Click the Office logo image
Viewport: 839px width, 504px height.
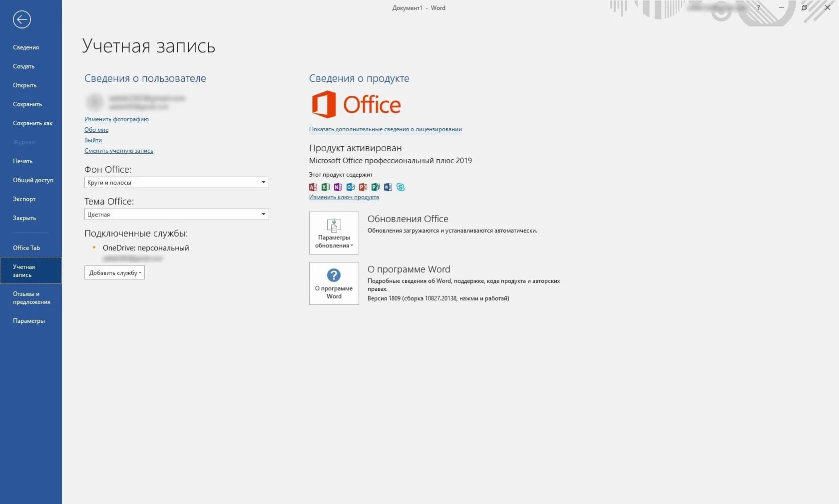356,104
